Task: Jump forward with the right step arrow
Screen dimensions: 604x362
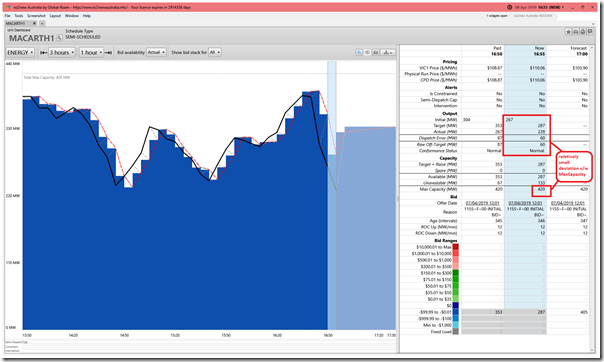Action: 108,52
